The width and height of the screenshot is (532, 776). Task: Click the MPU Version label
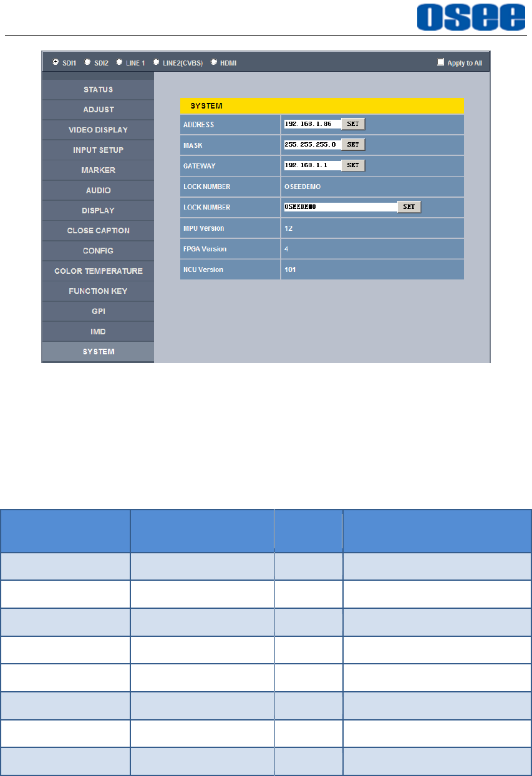point(203,228)
